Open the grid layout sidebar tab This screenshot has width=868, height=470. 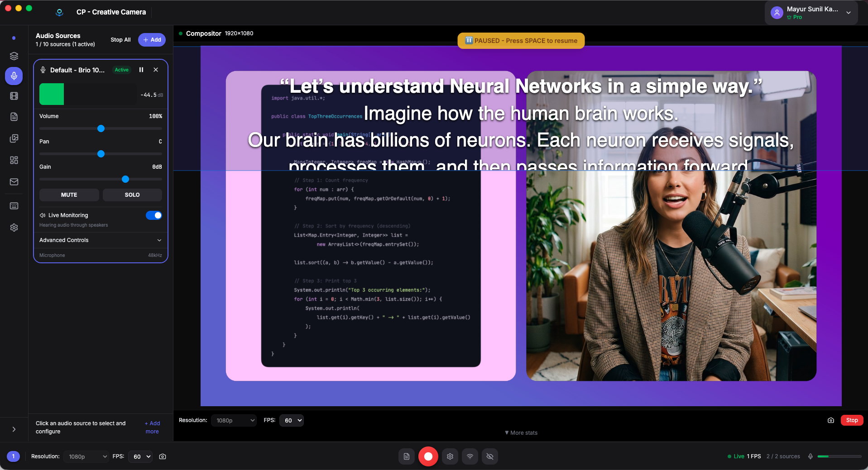14,160
